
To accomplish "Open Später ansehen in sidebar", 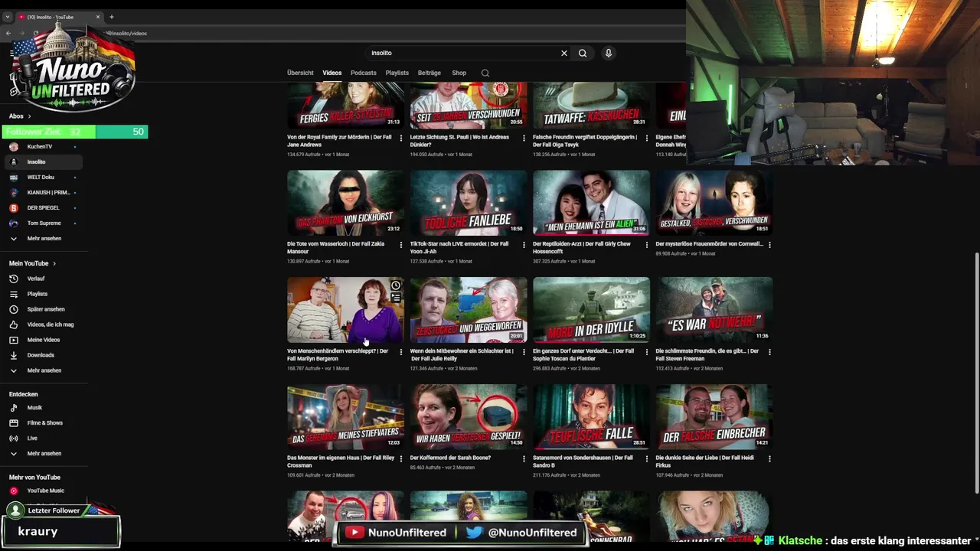I will [46, 309].
